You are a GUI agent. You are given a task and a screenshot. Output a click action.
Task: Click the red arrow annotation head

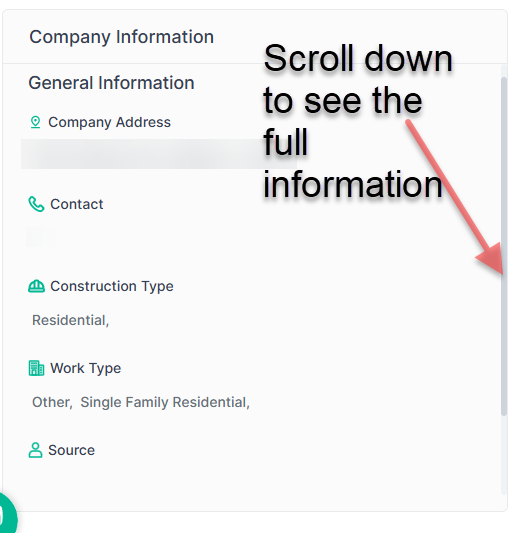(491, 258)
